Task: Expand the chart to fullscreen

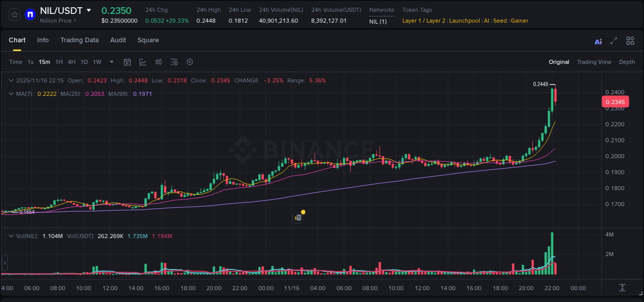Action: click(613, 41)
